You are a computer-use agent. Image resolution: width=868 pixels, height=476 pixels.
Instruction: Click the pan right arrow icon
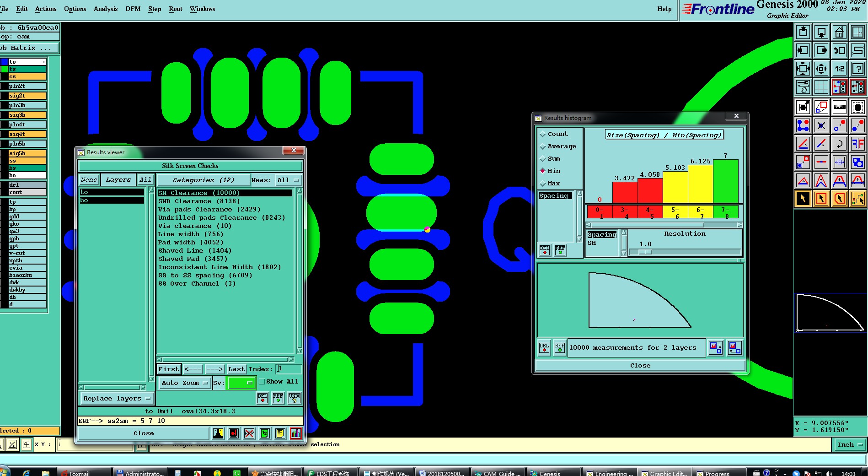pos(821,50)
